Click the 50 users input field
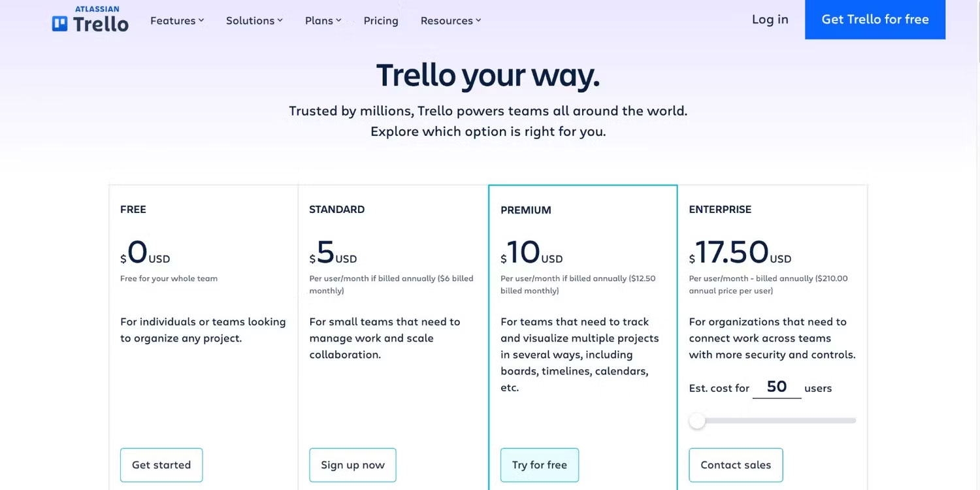Screen dimensions: 980x490 777,387
